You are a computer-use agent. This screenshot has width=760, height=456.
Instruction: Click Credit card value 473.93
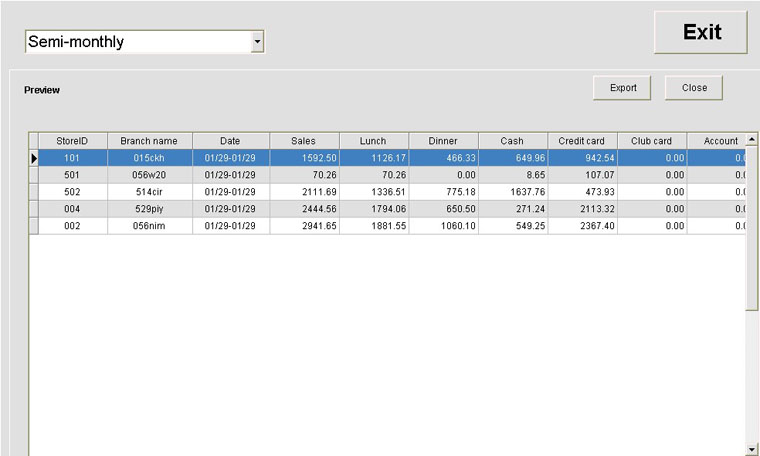click(583, 192)
